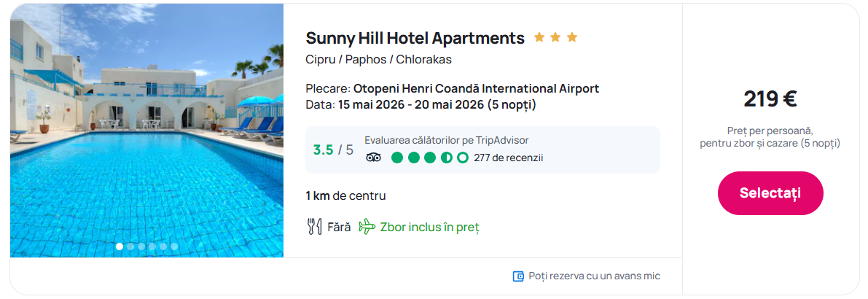The image size is (868, 299).
Task: Click the 219 € price text
Action: pos(770,98)
